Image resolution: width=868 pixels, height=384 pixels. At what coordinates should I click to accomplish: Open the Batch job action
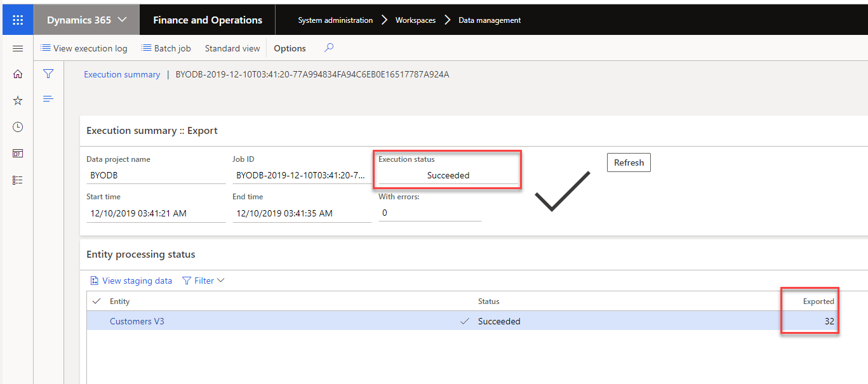[166, 48]
